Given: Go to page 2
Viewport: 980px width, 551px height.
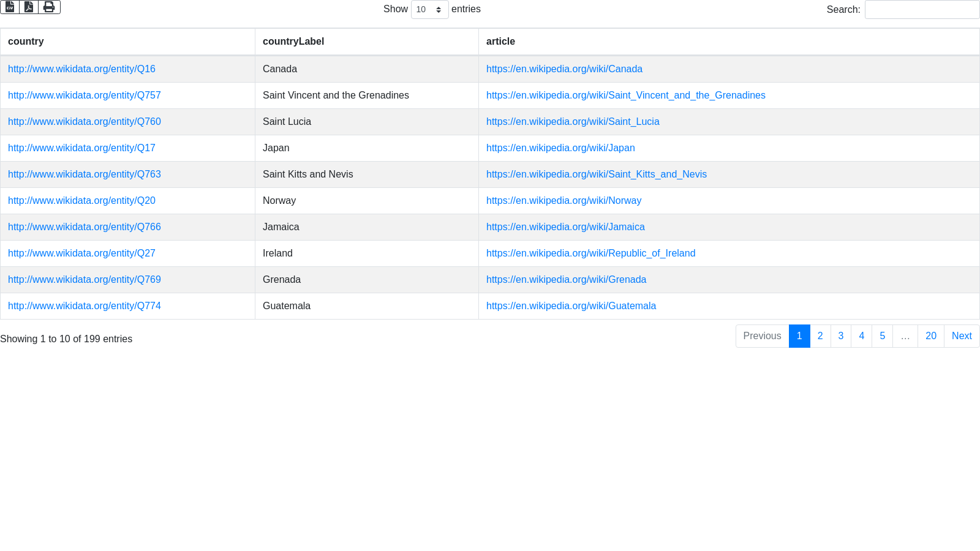Looking at the screenshot, I should [820, 336].
